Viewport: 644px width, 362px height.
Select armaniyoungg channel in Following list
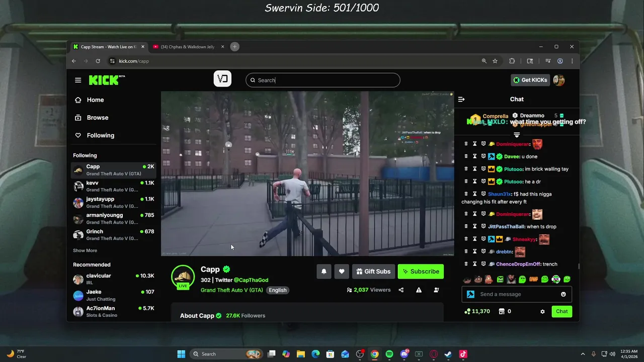click(x=114, y=218)
